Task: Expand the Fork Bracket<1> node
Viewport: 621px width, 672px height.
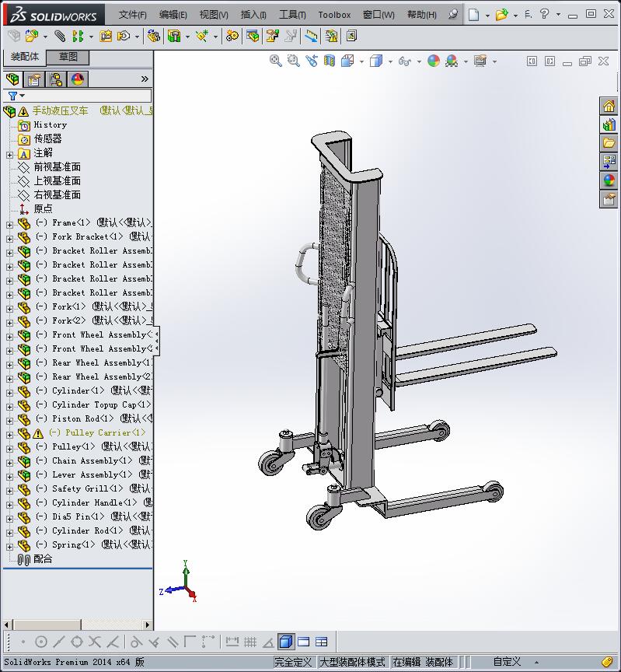Action: 9,239
